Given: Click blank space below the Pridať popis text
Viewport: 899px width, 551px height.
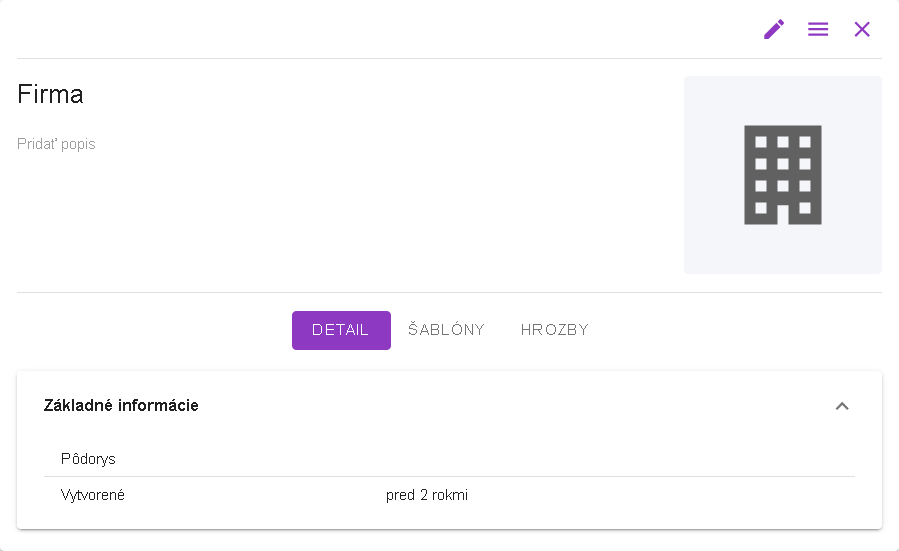Looking at the screenshot, I should [200, 220].
